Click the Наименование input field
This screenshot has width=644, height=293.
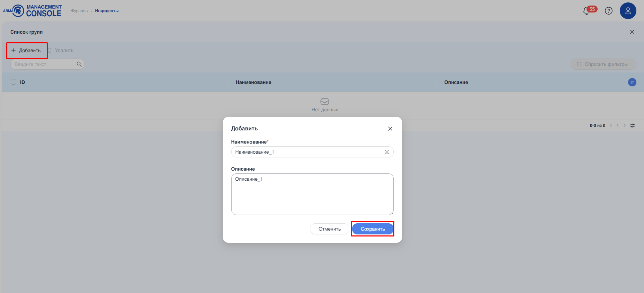point(308,152)
